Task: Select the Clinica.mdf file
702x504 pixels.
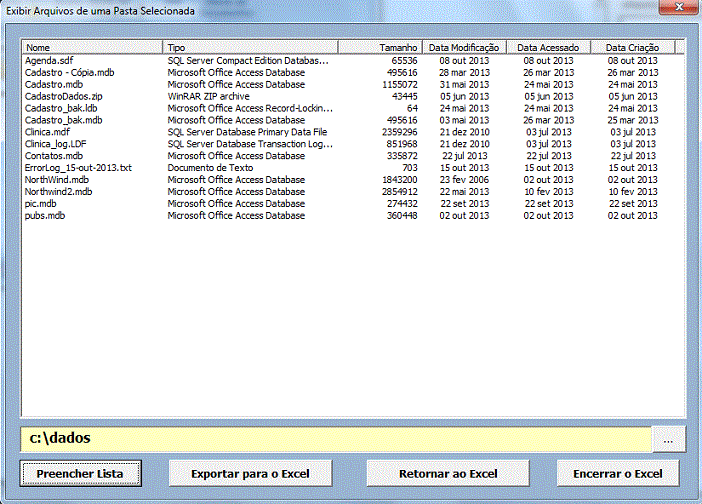Action: [47, 132]
